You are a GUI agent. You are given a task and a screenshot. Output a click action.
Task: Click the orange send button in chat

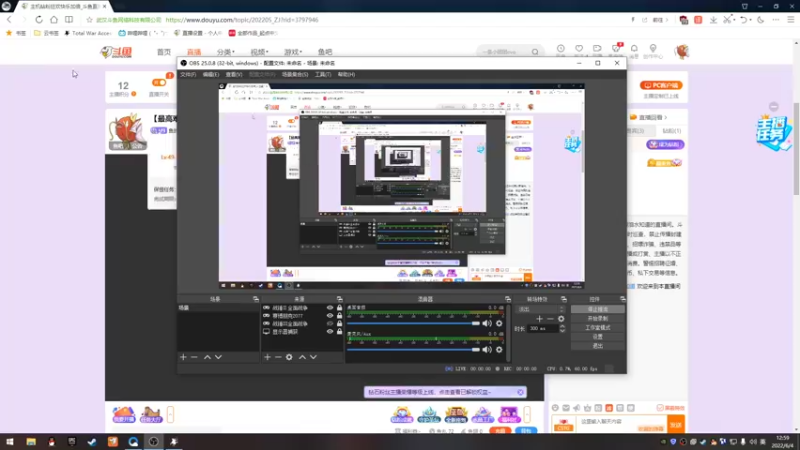pos(676,424)
